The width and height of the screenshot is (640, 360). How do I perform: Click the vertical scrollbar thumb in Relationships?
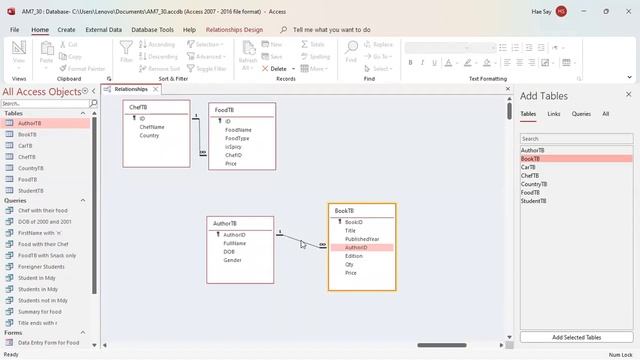[509, 111]
